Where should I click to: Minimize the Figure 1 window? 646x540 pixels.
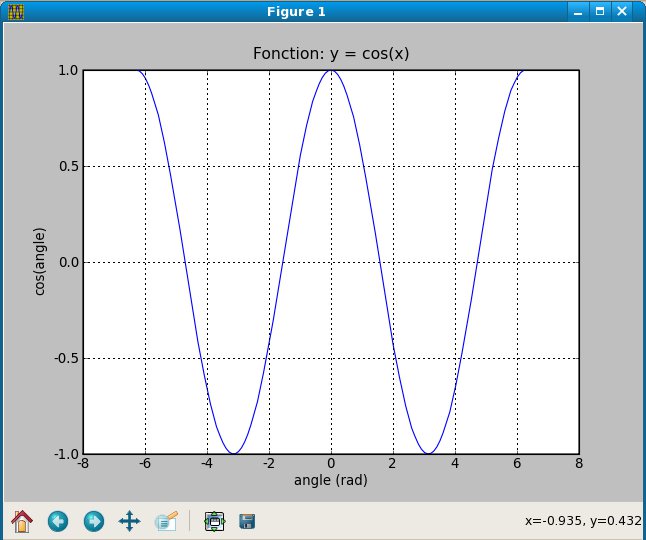coord(577,12)
